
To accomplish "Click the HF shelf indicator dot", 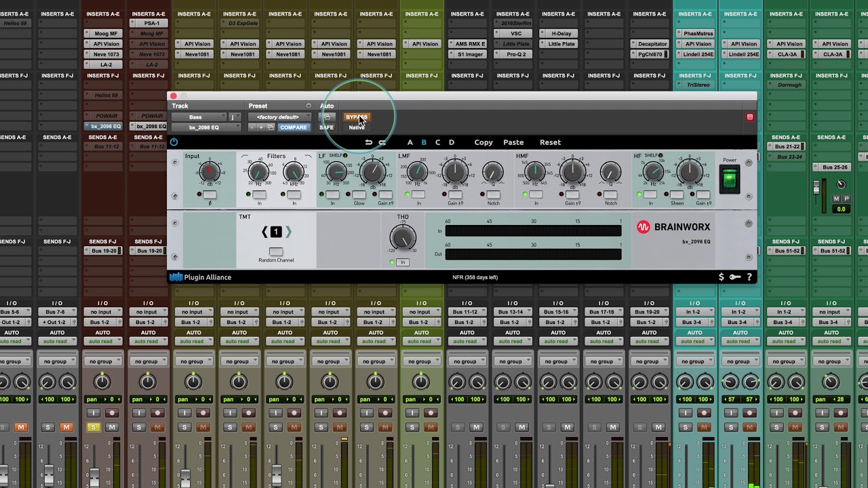I will 660,156.
